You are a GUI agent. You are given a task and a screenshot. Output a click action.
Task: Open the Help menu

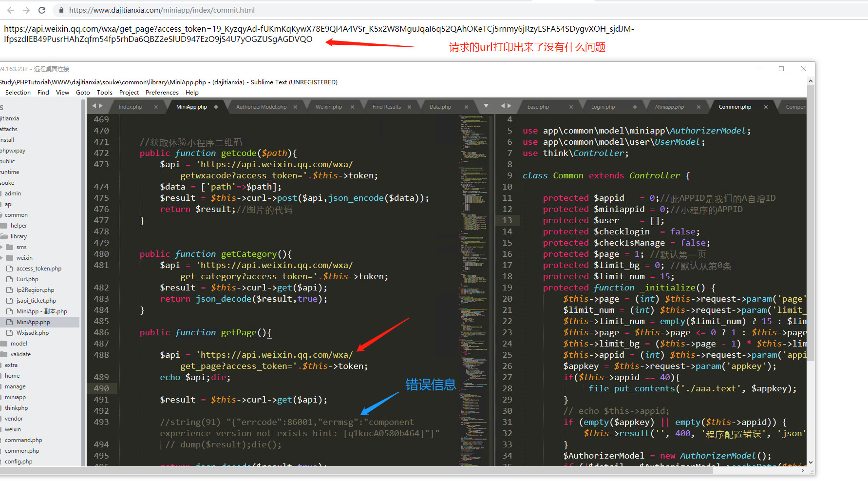tap(192, 93)
